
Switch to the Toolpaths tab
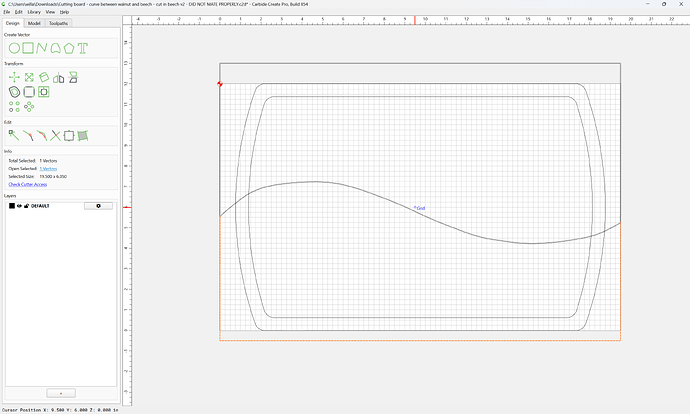(58, 23)
